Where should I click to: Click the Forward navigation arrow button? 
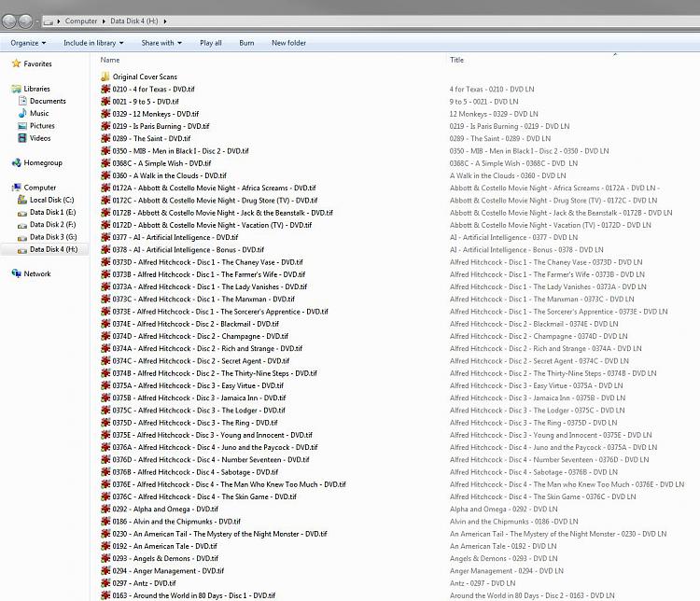pyautogui.click(x=25, y=21)
